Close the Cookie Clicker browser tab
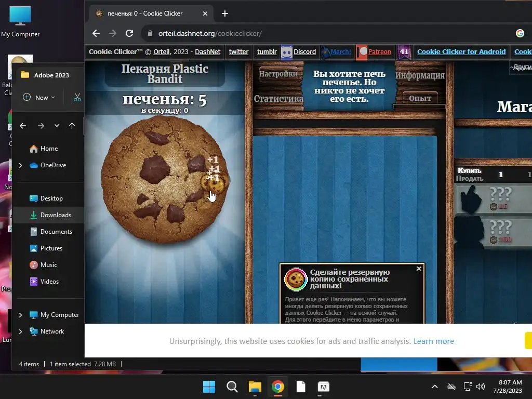The height and width of the screenshot is (399, 532). [205, 14]
